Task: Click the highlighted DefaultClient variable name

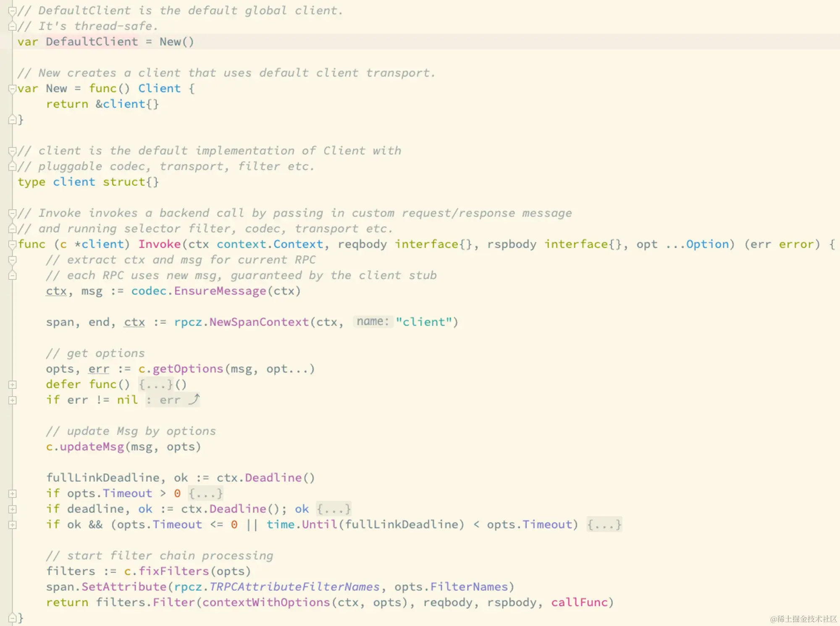Action: [x=92, y=42]
